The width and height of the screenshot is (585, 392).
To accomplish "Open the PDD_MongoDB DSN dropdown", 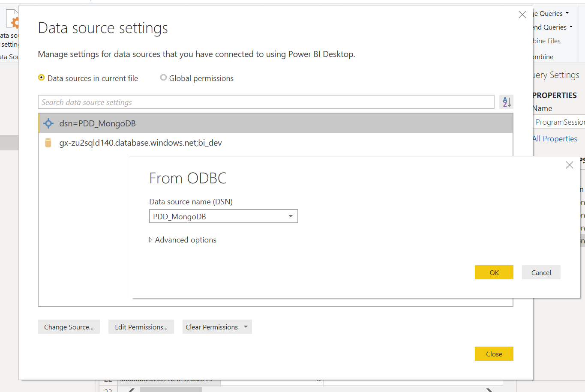I will [291, 216].
